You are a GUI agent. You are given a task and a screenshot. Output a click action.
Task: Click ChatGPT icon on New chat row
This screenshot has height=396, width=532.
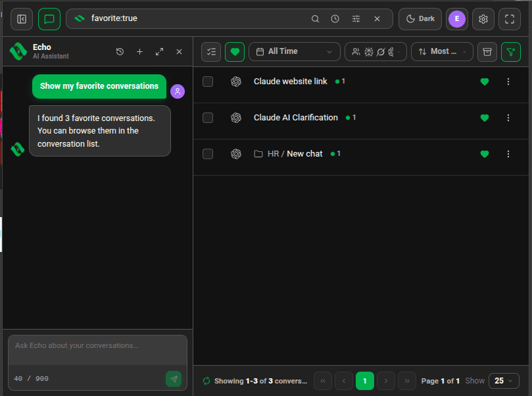pos(236,154)
